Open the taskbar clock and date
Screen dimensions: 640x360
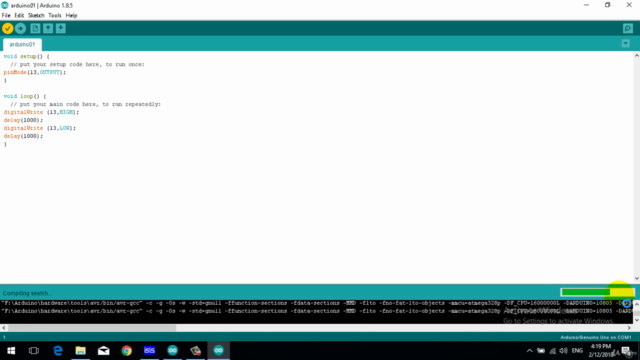tap(601, 351)
